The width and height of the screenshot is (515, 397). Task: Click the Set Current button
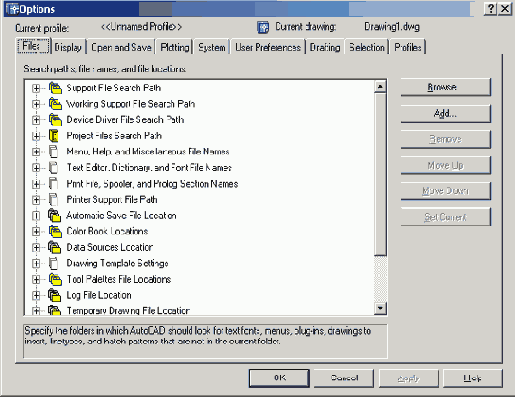click(446, 217)
